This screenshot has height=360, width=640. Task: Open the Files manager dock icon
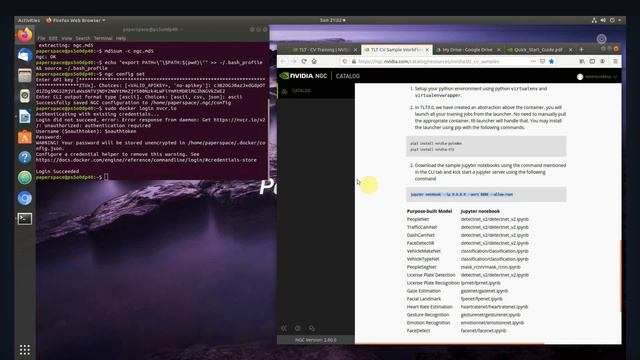[x=24, y=76]
